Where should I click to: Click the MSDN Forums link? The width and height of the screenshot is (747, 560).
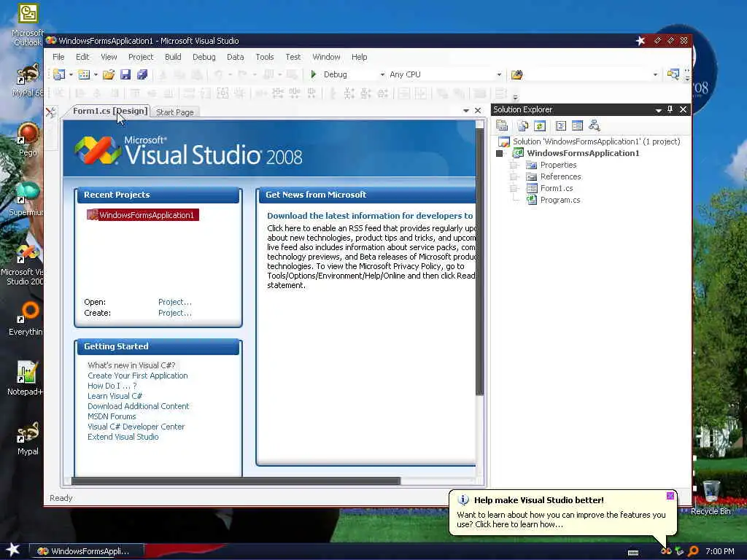(x=112, y=416)
